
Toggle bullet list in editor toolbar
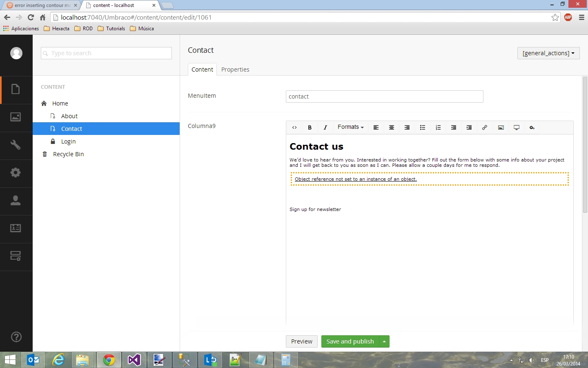[x=423, y=128]
